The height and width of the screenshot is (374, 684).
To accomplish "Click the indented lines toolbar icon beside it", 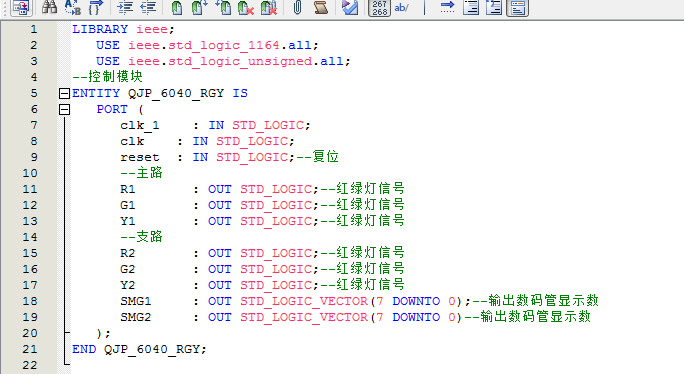I will coord(494,7).
